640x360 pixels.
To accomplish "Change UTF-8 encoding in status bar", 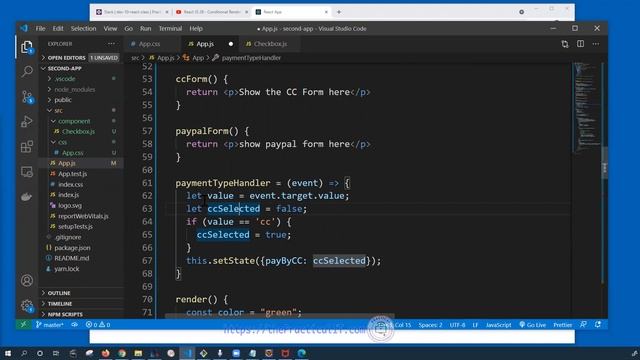I will click(x=457, y=325).
